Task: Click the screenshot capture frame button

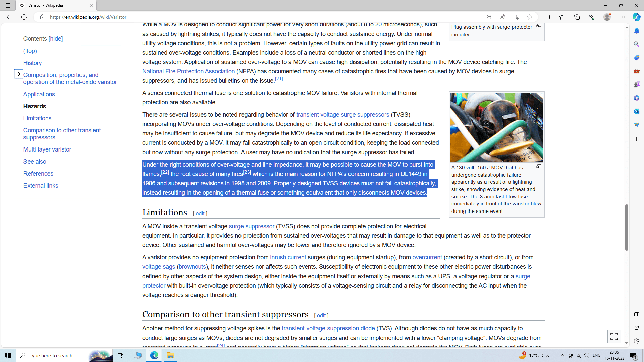Action: pyautogui.click(x=614, y=336)
